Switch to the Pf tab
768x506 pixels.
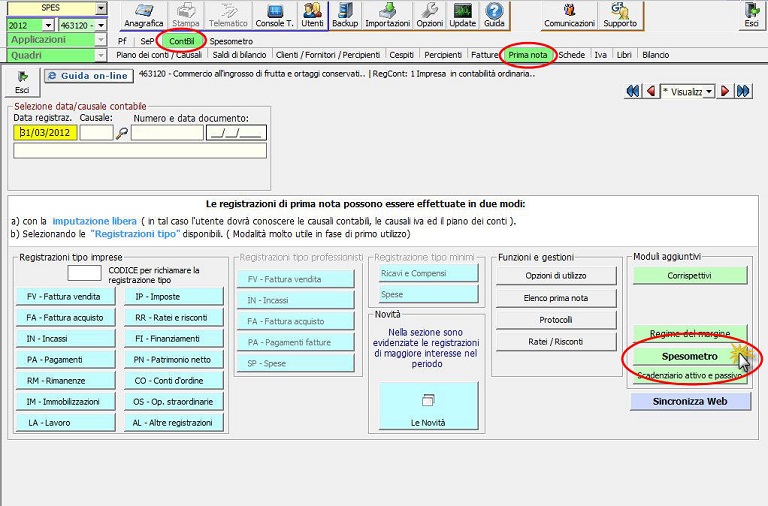click(122, 41)
